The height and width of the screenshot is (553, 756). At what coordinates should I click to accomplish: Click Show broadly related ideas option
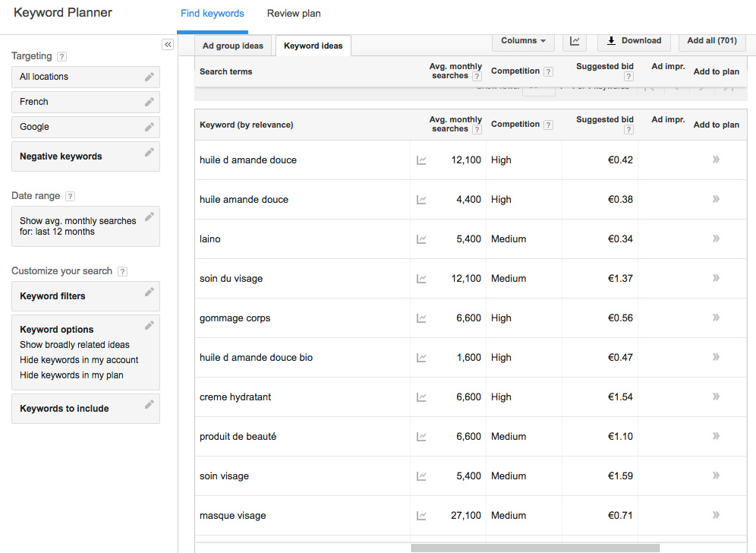tap(74, 345)
